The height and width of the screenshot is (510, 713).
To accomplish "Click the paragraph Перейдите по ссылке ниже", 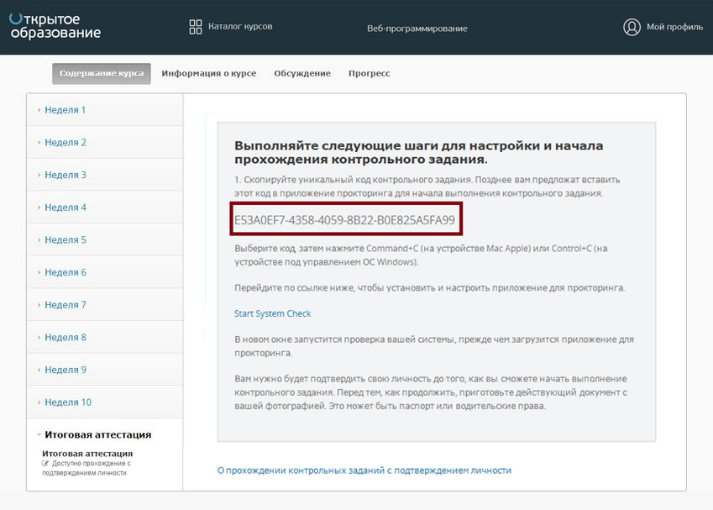I will click(x=430, y=288).
